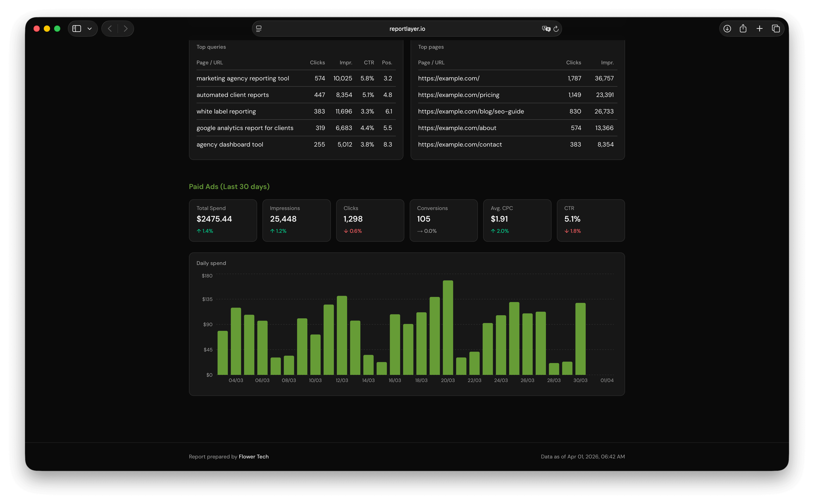Click the $180 y-axis label
The height and width of the screenshot is (504, 814).
click(207, 276)
